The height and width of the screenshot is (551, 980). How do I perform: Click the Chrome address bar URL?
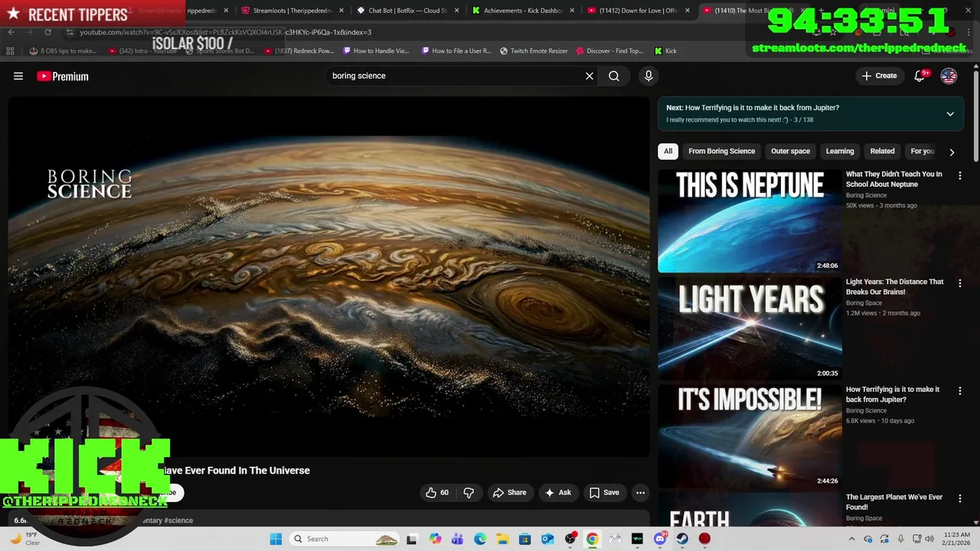(226, 32)
